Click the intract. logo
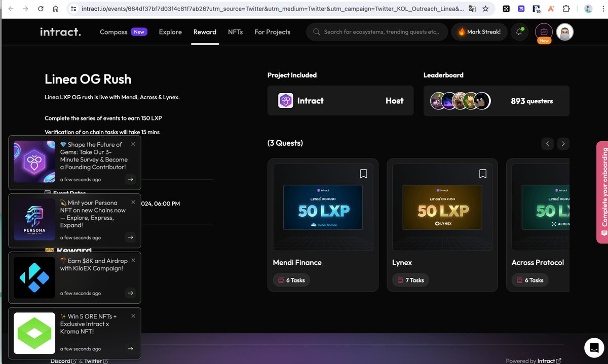Viewport: 608px width, 364px height. tap(60, 32)
